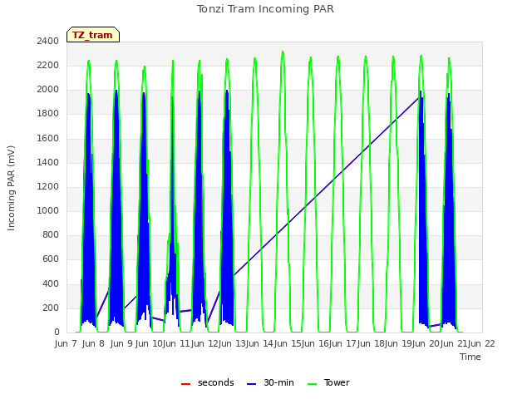The image size is (532, 399).
Task: Click the 2200 y-axis tick label
Action: coord(48,65)
